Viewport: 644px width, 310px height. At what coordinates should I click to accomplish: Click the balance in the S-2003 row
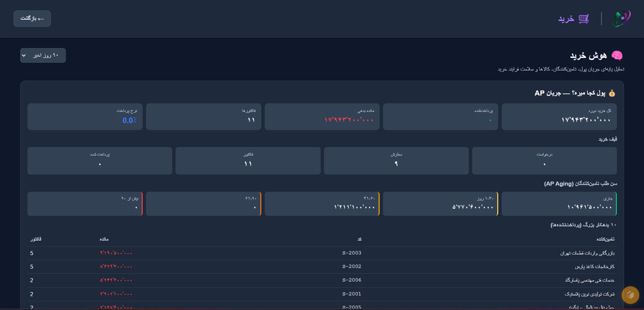[116, 253]
